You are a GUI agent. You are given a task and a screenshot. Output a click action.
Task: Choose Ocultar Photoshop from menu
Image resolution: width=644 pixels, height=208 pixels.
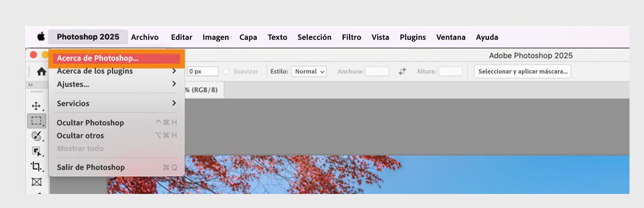(117, 122)
